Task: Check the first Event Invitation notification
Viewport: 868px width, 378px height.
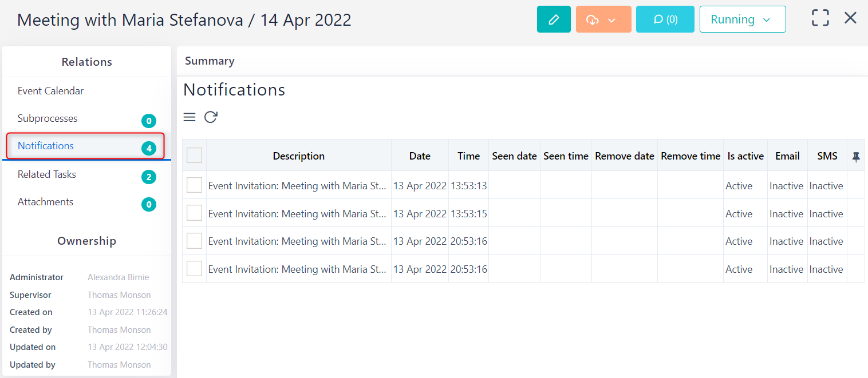Action: coord(194,185)
